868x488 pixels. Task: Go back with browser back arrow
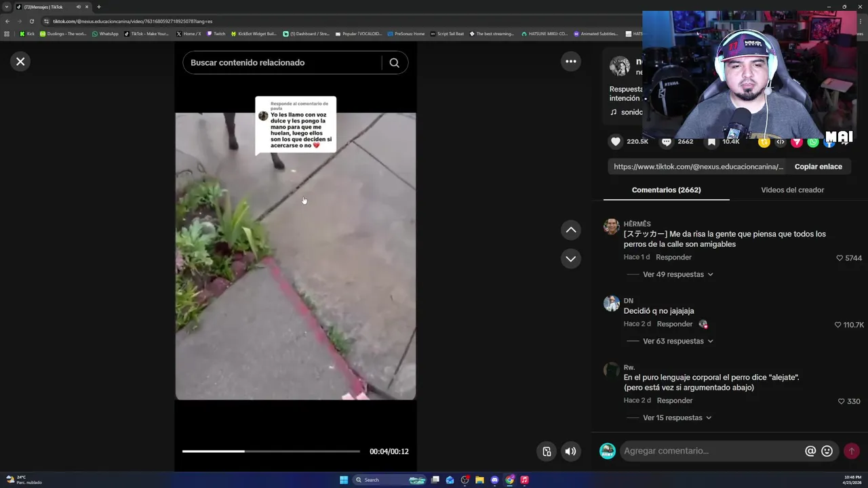7,21
